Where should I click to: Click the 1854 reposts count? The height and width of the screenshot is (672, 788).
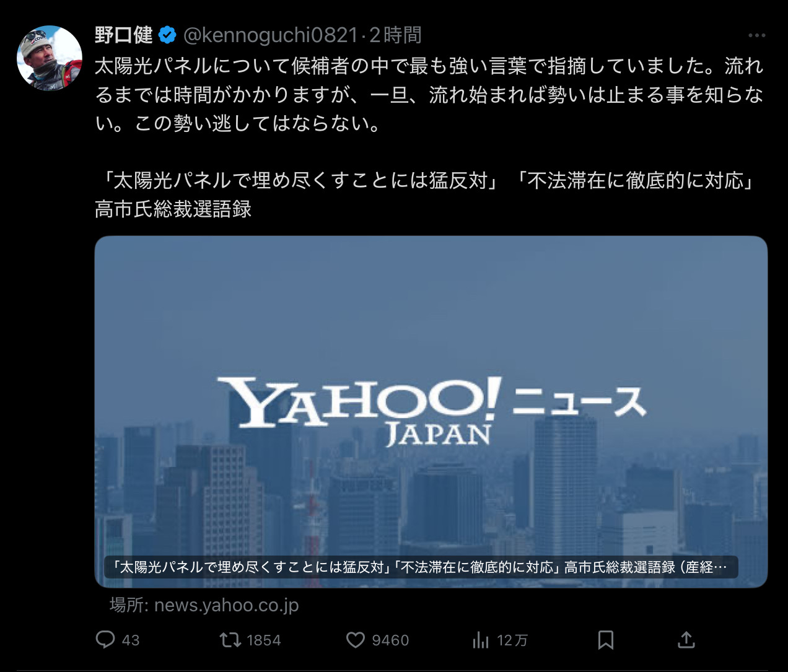(x=264, y=640)
